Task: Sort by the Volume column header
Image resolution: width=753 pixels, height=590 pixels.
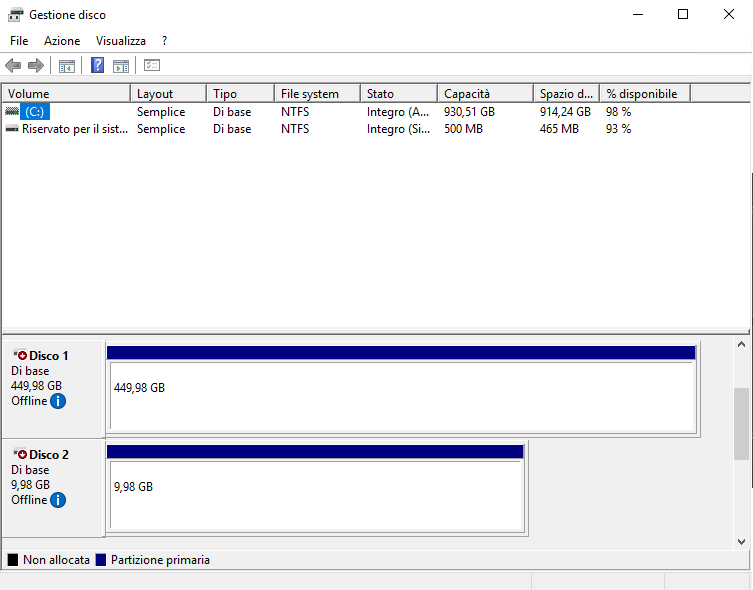Action: [x=66, y=94]
